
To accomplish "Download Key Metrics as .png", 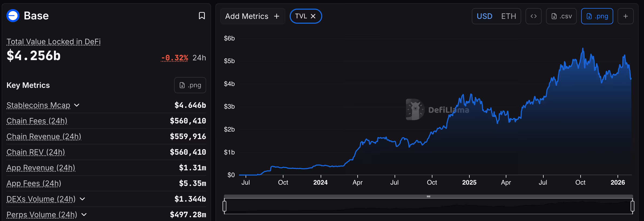I will click(x=190, y=85).
